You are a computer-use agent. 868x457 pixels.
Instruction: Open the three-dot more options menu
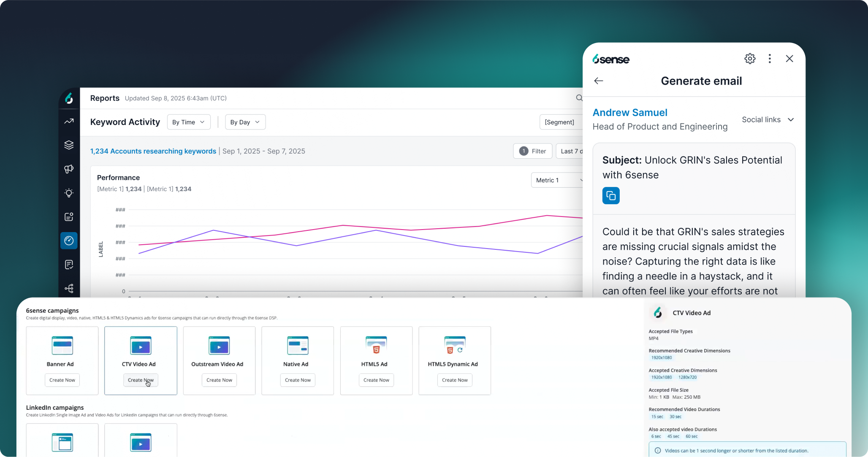pos(770,59)
